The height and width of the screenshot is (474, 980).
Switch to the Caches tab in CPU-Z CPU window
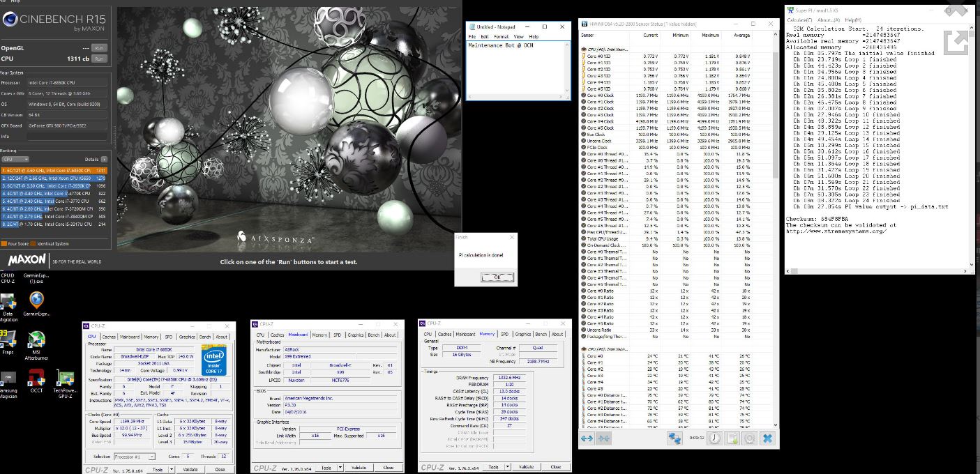tap(110, 337)
